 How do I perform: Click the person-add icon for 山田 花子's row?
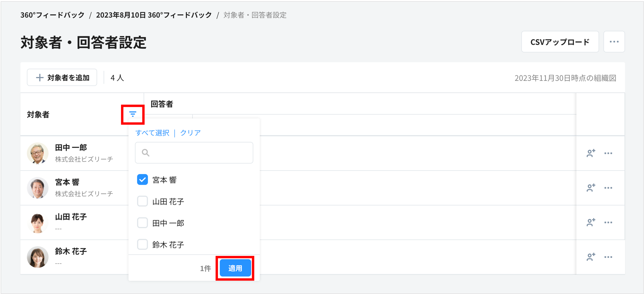(590, 222)
